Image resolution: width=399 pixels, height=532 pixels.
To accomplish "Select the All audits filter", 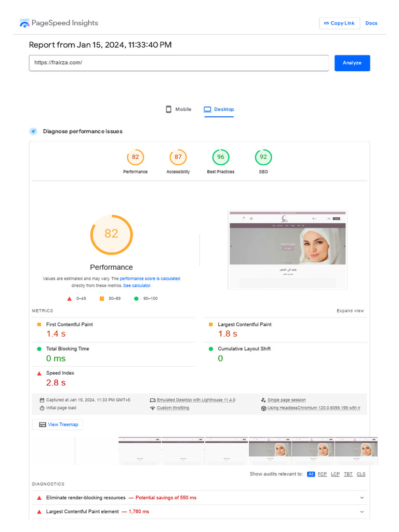I will 311,474.
